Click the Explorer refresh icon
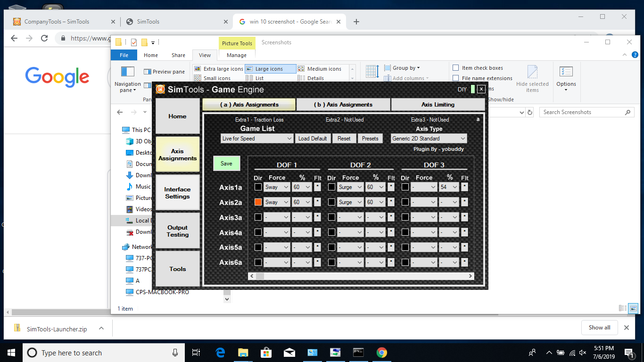Screen dimensions: 644x362 pyautogui.click(x=530, y=112)
